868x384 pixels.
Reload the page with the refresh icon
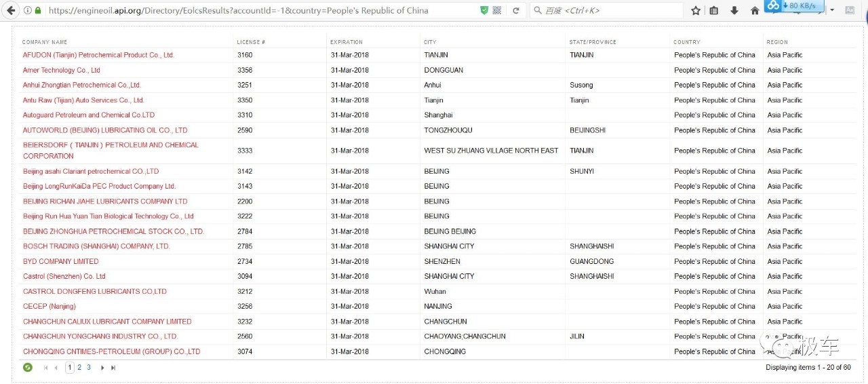[516, 11]
